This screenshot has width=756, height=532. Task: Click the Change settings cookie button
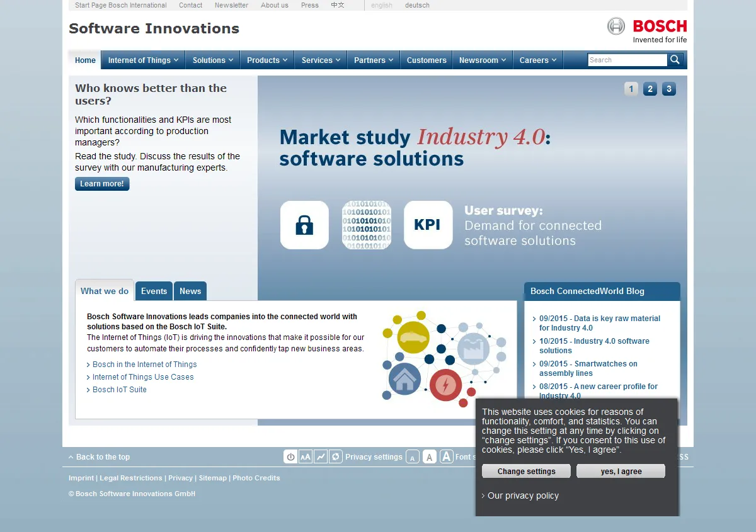pyautogui.click(x=527, y=471)
